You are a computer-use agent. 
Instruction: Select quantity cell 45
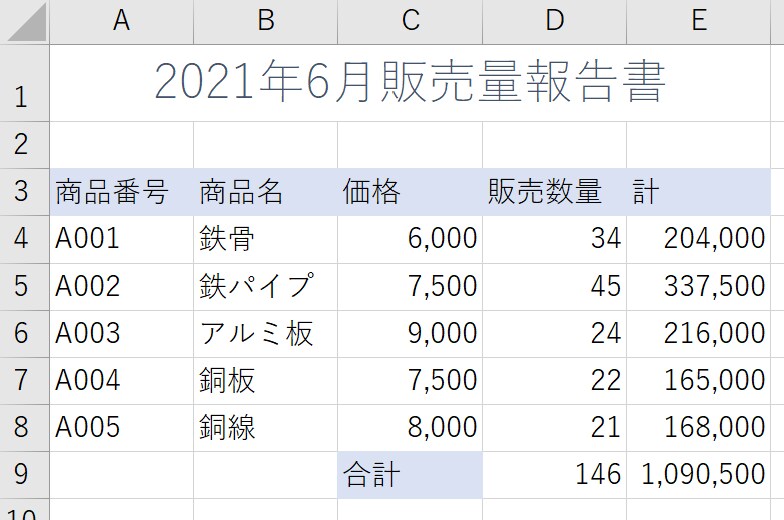554,286
